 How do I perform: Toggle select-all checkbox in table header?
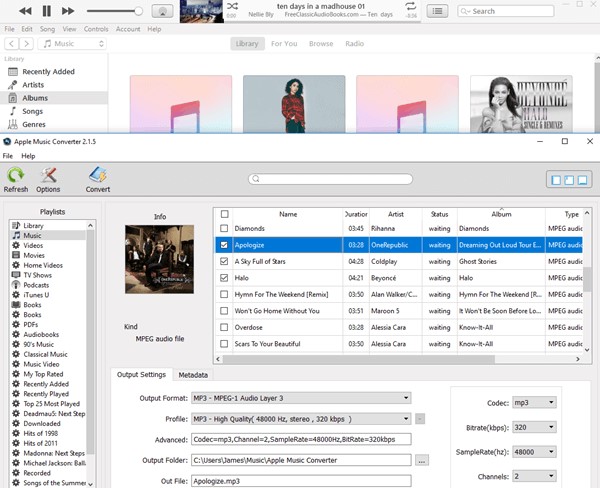(225, 214)
